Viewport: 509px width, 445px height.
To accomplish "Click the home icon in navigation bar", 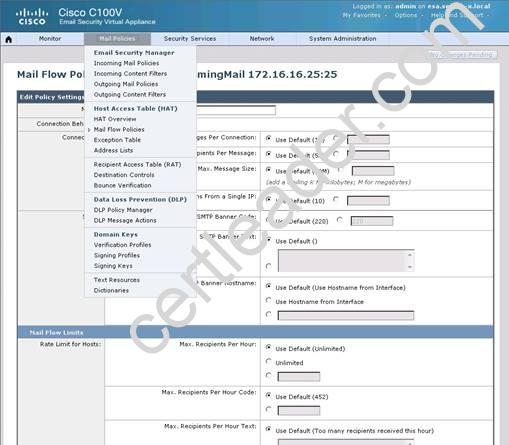I will pyautogui.click(x=9, y=39).
